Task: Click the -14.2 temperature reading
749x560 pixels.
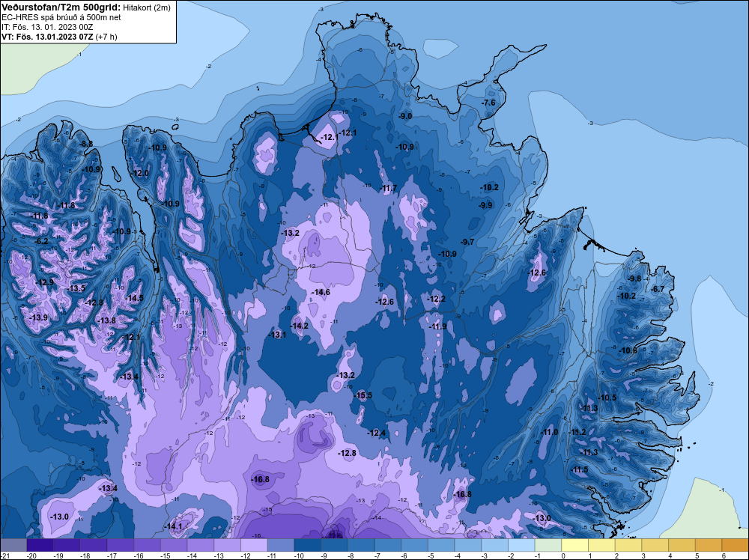Action: pyautogui.click(x=300, y=326)
